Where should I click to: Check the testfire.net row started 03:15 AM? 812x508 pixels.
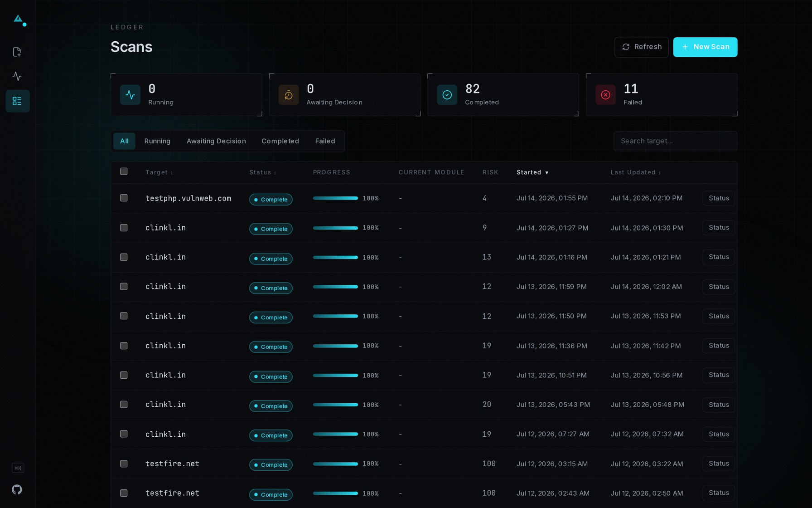(124, 464)
